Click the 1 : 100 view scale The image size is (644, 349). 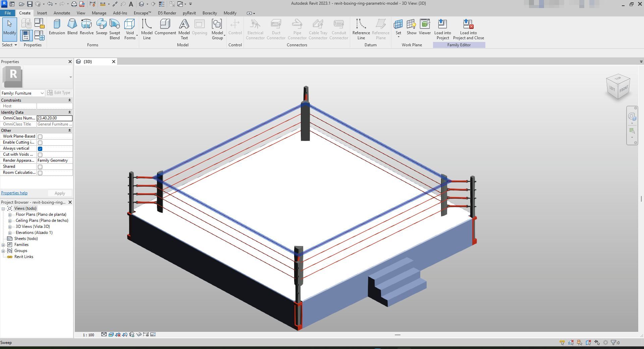(x=89, y=335)
